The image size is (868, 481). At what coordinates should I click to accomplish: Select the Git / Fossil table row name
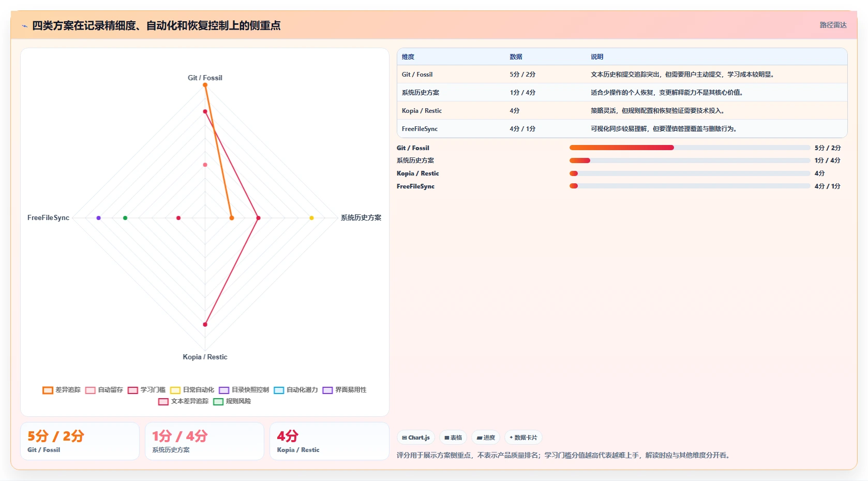pyautogui.click(x=417, y=75)
